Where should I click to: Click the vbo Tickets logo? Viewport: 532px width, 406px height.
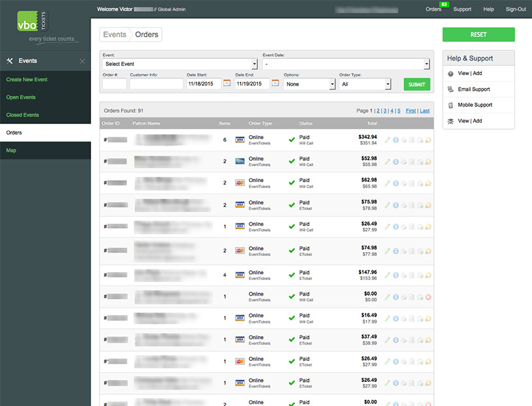point(33,22)
